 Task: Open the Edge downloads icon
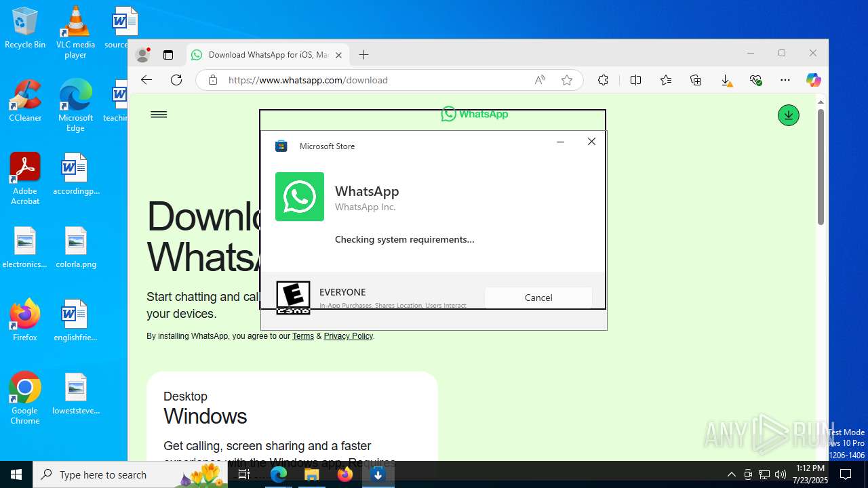(726, 80)
